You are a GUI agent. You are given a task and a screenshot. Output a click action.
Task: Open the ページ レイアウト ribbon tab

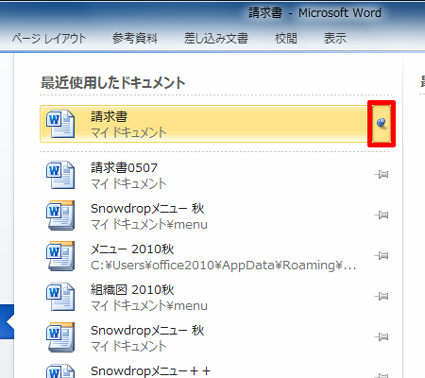coord(49,39)
